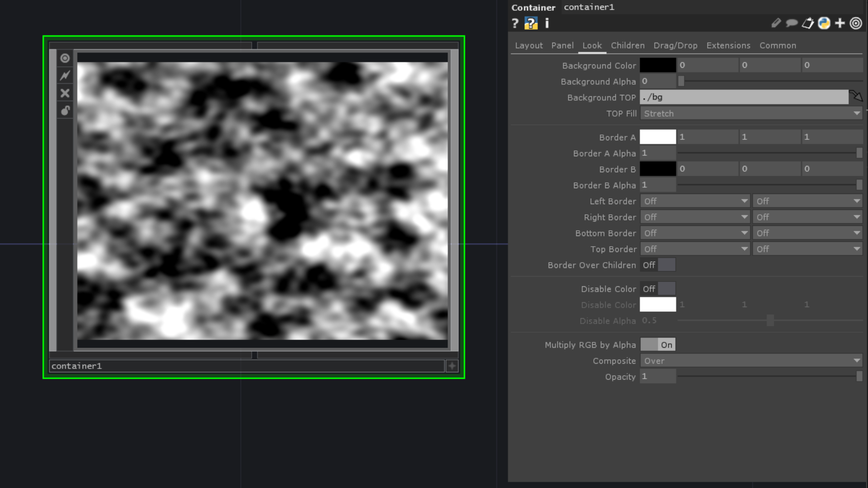Toggle Border Over Children off switch
Image resolution: width=868 pixels, height=488 pixels.
pyautogui.click(x=658, y=265)
